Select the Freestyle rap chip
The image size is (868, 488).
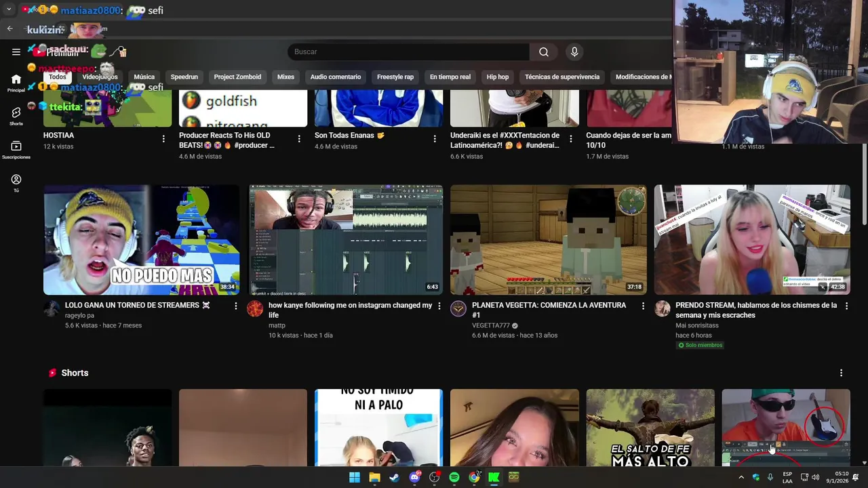point(395,77)
